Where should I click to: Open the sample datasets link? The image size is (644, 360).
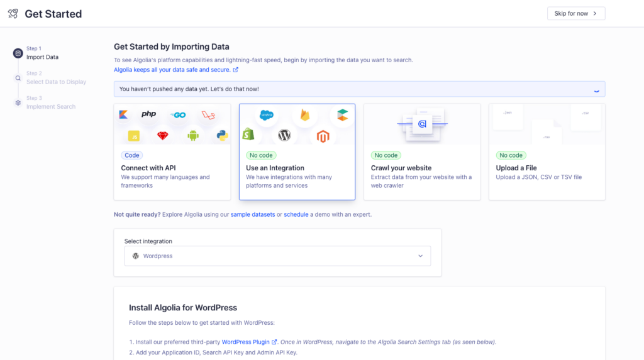[x=253, y=214]
